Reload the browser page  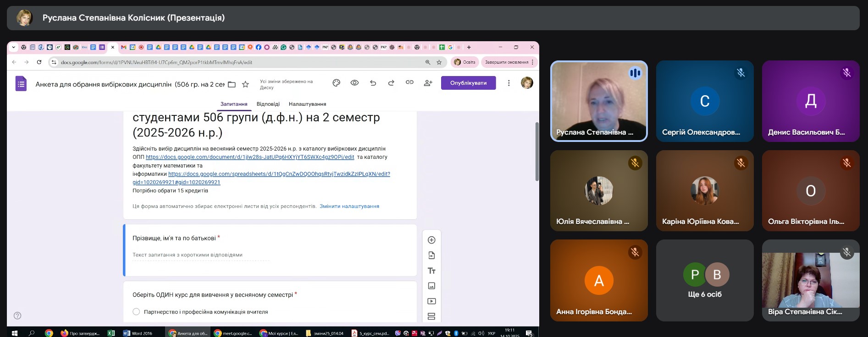(x=39, y=62)
